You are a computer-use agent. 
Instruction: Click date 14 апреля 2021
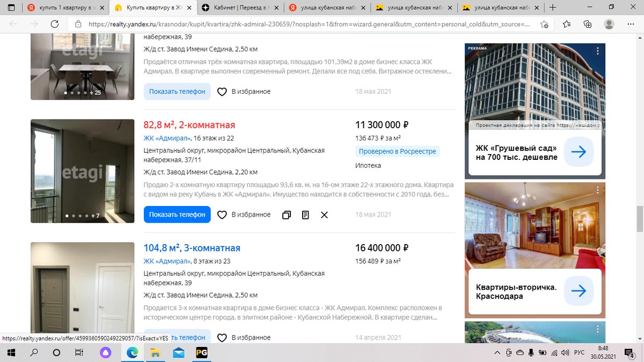coord(378,337)
